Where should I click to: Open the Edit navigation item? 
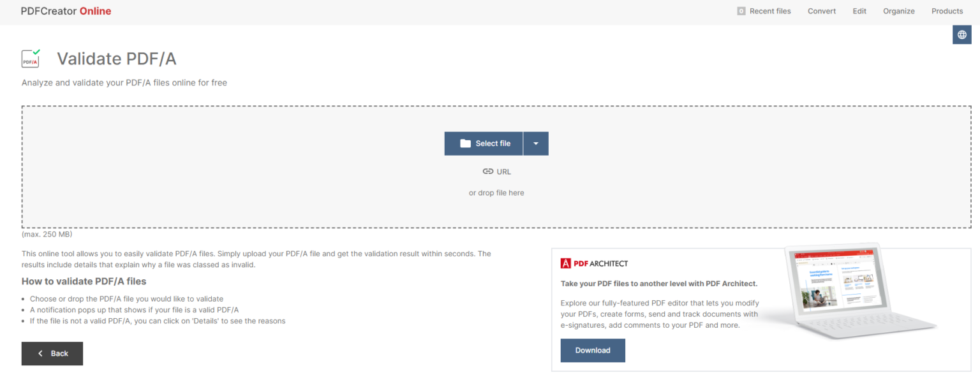coord(859,11)
